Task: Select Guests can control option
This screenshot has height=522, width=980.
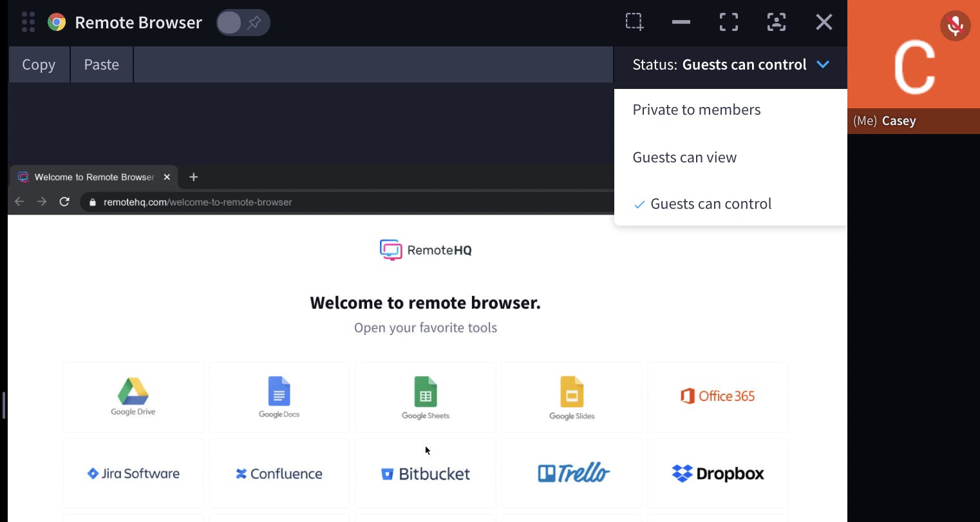Action: (x=731, y=204)
